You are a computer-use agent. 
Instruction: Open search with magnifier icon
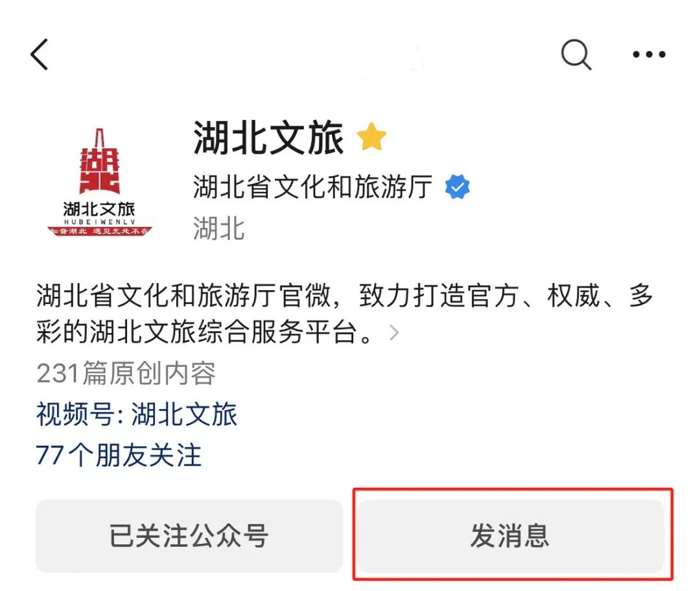pos(576,54)
